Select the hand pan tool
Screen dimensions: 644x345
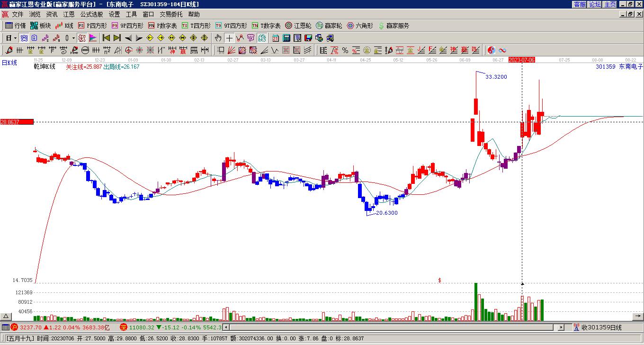(218, 38)
